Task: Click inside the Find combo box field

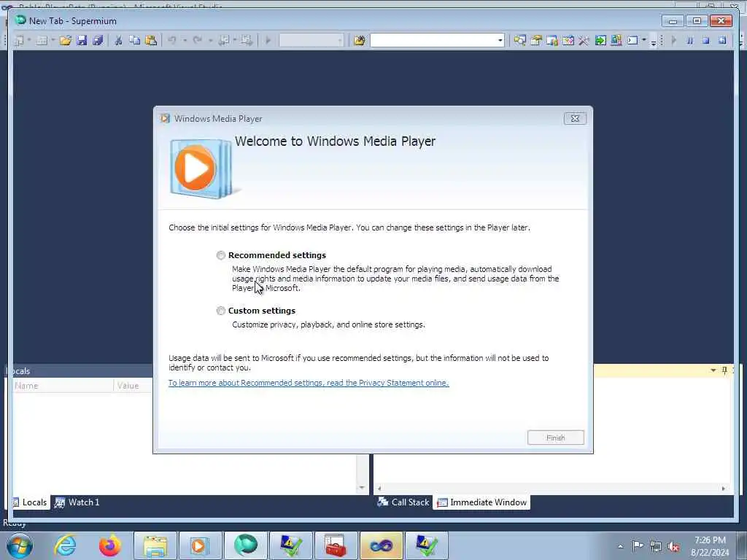Action: (433, 41)
